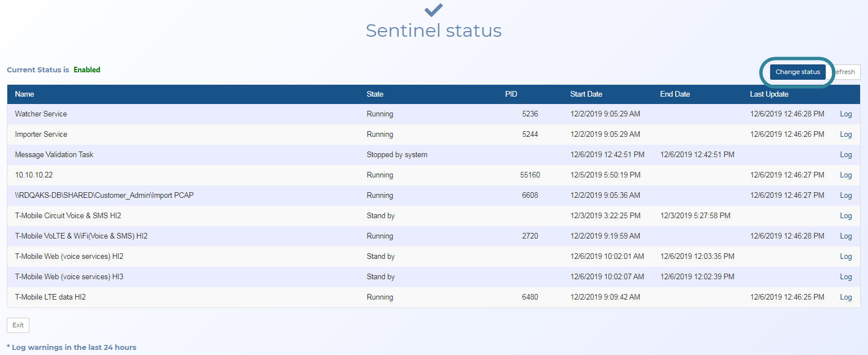868x355 pixels.
Task: Click the Last Update column header
Action: point(769,94)
